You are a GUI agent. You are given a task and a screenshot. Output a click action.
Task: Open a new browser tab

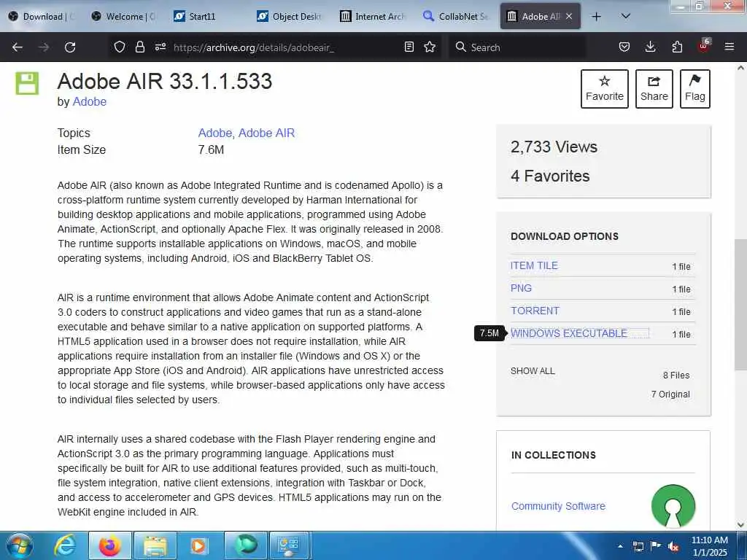596,17
